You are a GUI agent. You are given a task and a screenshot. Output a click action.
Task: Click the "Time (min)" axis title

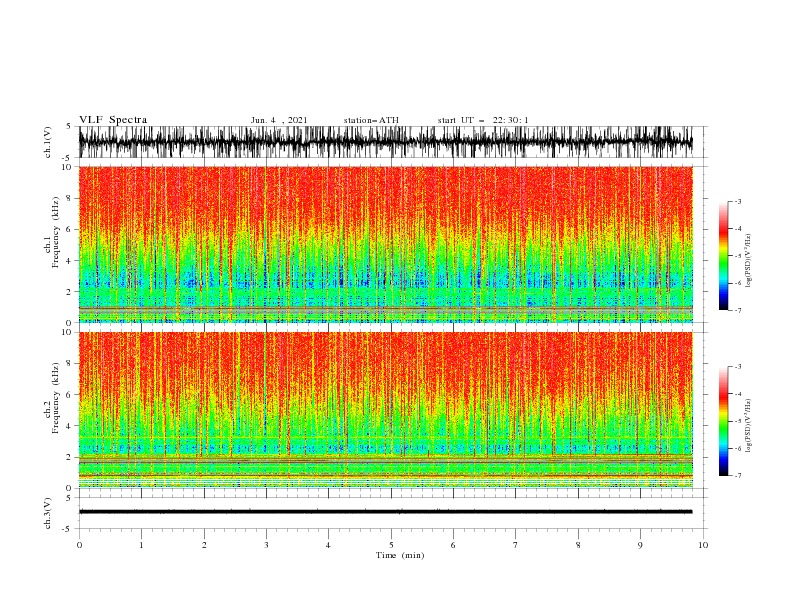pos(400,555)
